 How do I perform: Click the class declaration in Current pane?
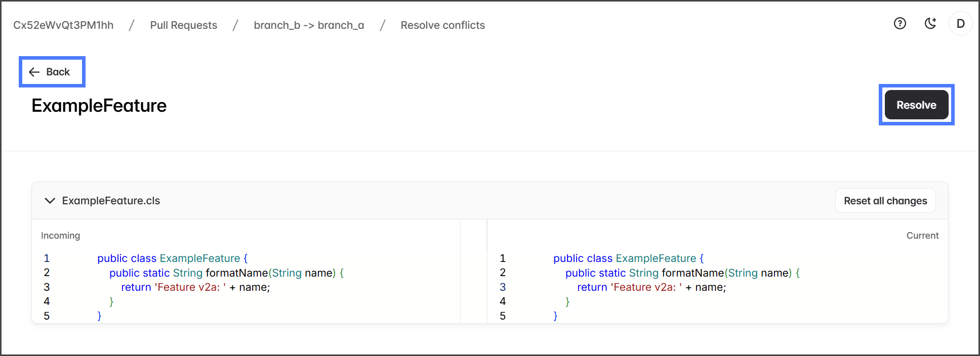coord(628,258)
